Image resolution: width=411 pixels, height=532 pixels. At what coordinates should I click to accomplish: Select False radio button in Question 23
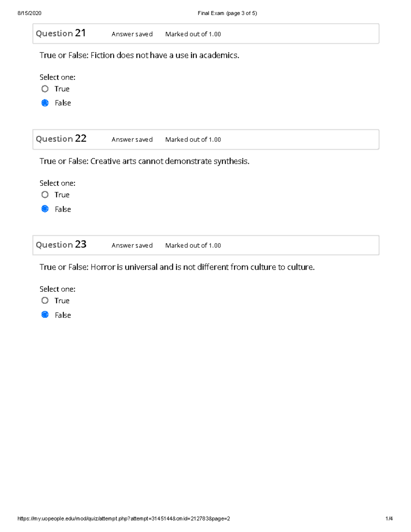[x=45, y=315]
